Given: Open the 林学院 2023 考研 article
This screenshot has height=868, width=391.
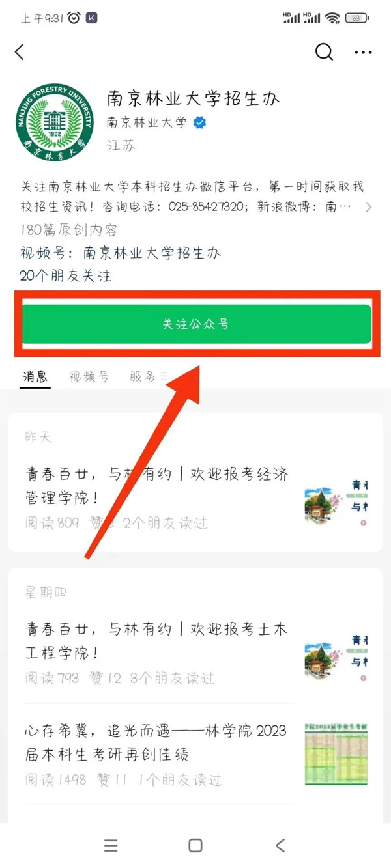Looking at the screenshot, I should [x=156, y=743].
